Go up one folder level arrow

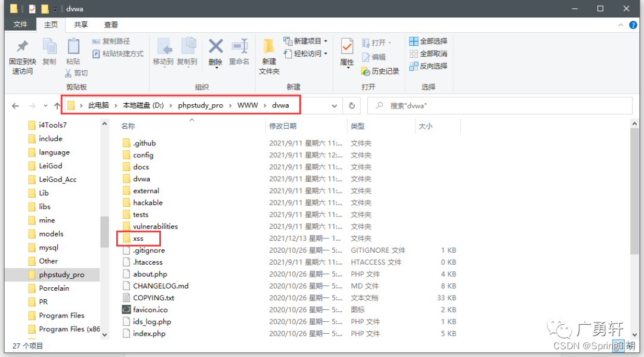57,106
